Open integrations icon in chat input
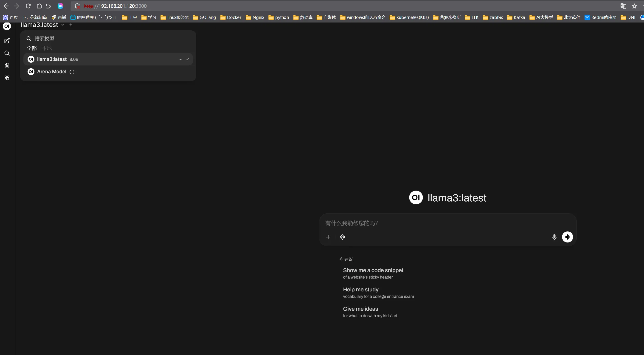The width and height of the screenshot is (644, 355). click(342, 237)
